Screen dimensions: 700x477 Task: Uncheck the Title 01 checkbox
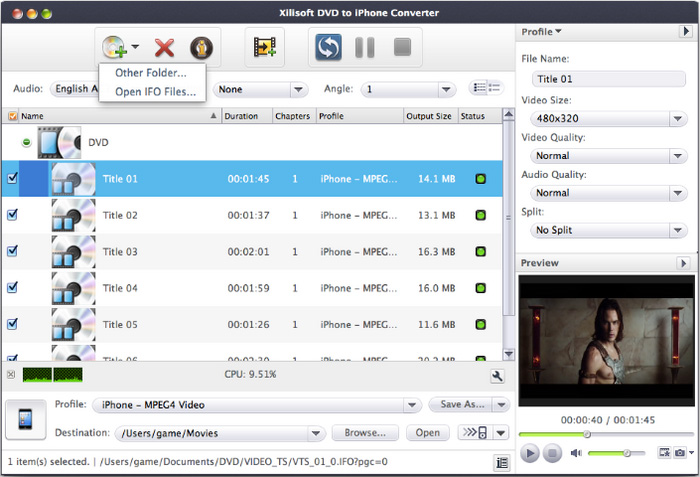(12, 178)
